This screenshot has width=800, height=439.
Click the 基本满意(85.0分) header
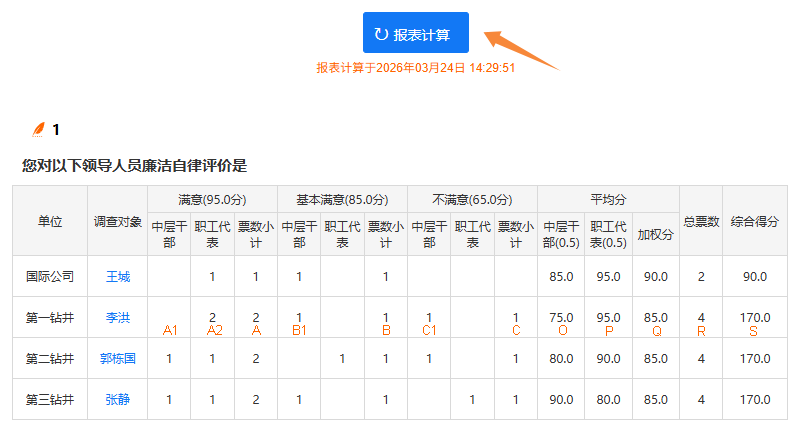(x=342, y=200)
